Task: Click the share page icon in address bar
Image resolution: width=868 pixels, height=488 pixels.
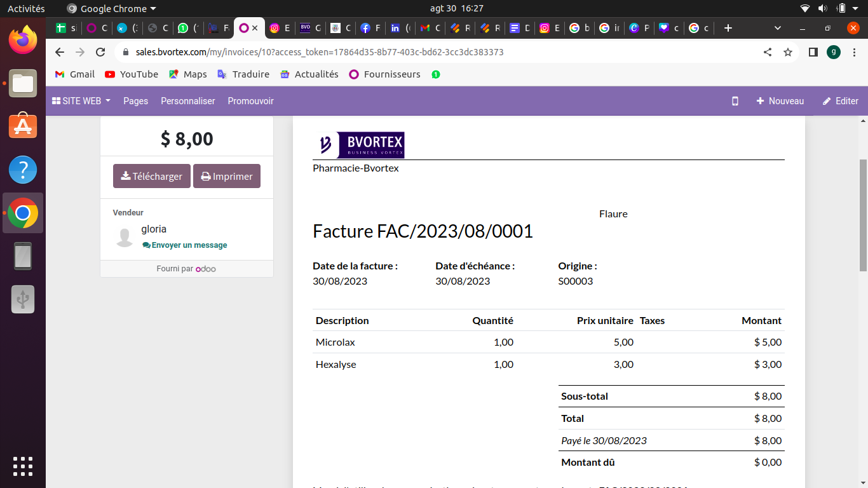Action: click(x=768, y=52)
